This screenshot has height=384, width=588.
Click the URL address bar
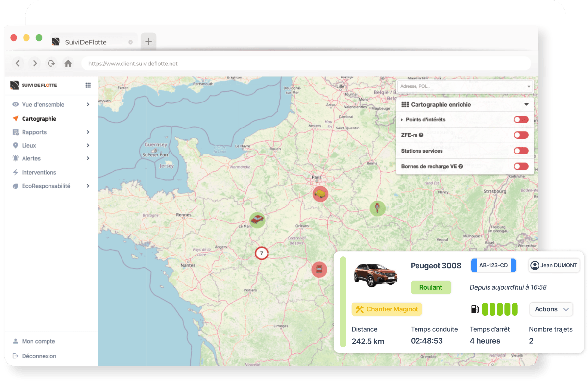click(x=306, y=63)
